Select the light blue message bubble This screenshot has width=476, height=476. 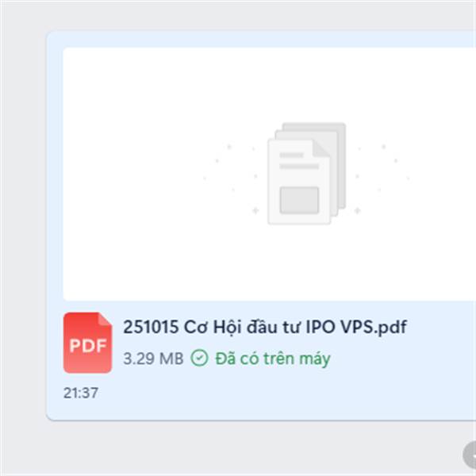coord(261,225)
